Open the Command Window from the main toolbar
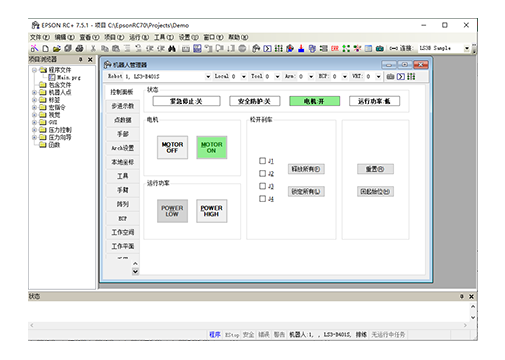The height and width of the screenshot is (360, 505). 267,49
